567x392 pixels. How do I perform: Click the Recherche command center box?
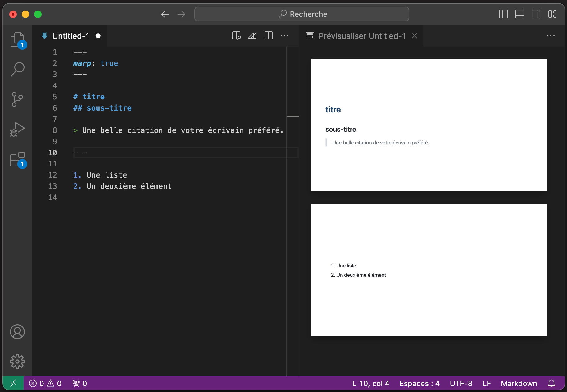[302, 14]
